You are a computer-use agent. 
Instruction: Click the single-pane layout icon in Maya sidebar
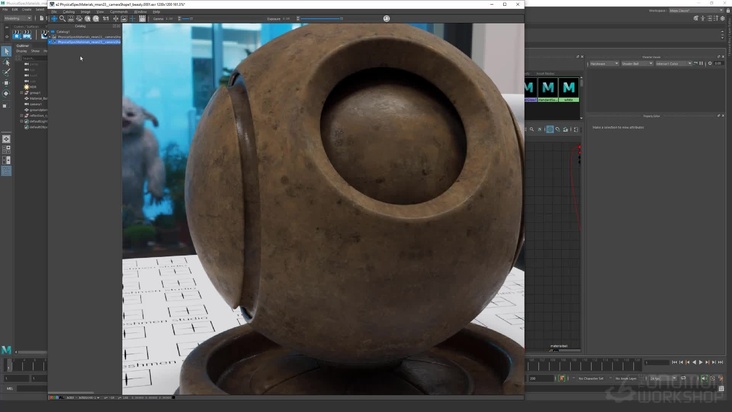click(6, 139)
